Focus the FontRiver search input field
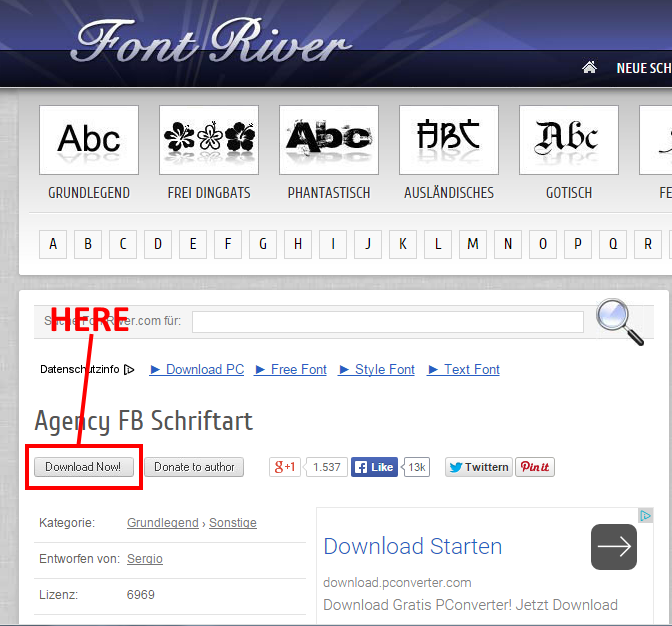Viewport: 672px width, 626px height. pyautogui.click(x=388, y=322)
